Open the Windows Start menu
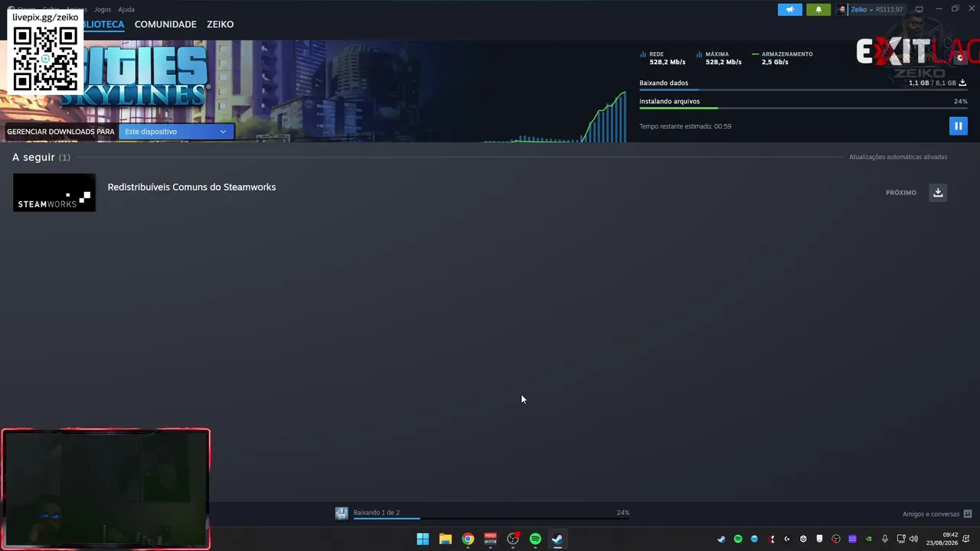Screen dimensions: 980x551 pyautogui.click(x=423, y=539)
